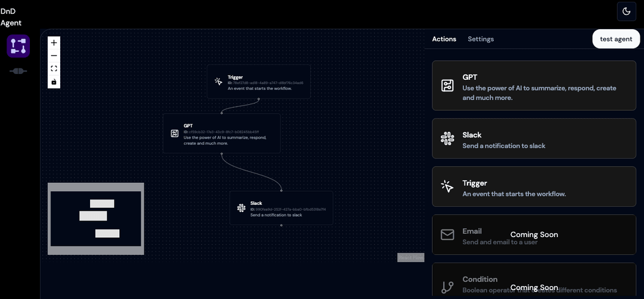This screenshot has width=644, height=299.
Task: Click the minimap overview thumbnail
Action: pos(95,219)
